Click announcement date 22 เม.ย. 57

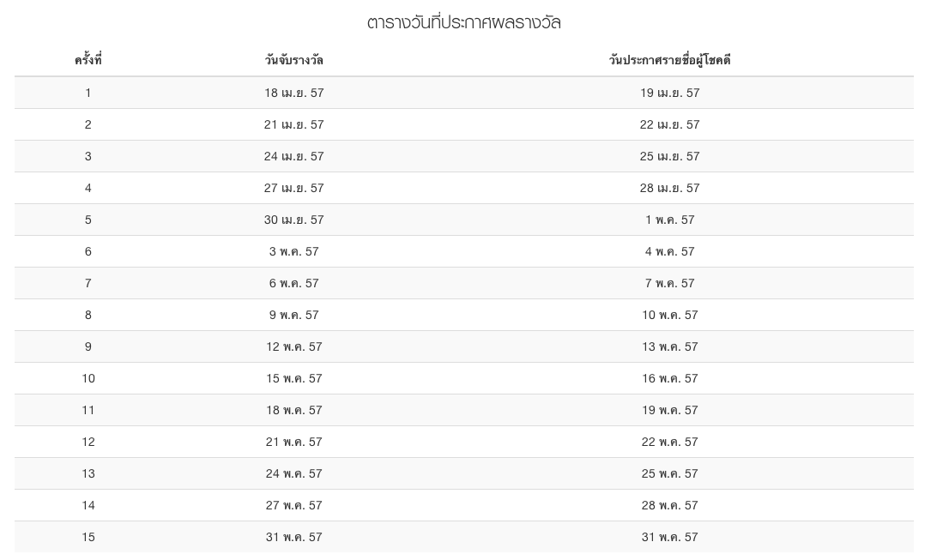[x=670, y=124]
